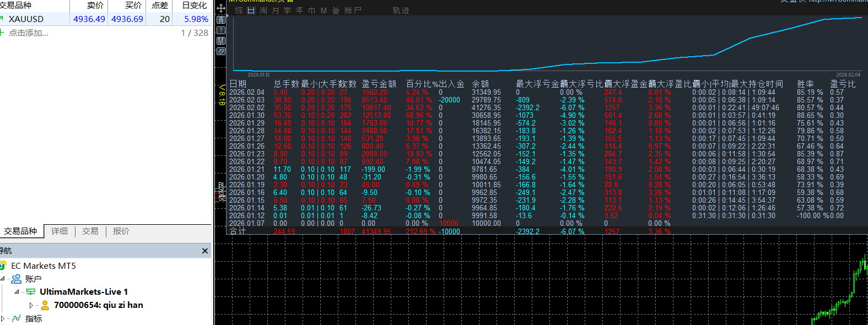Viewport: 868px width, 325px height.
Task: Collapse the 账户 tree node
Action: click(3, 279)
